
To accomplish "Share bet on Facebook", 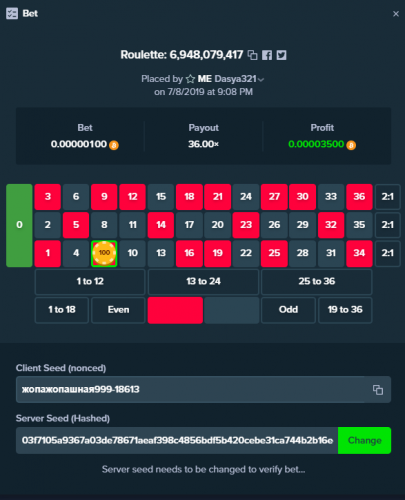I will coord(267,55).
